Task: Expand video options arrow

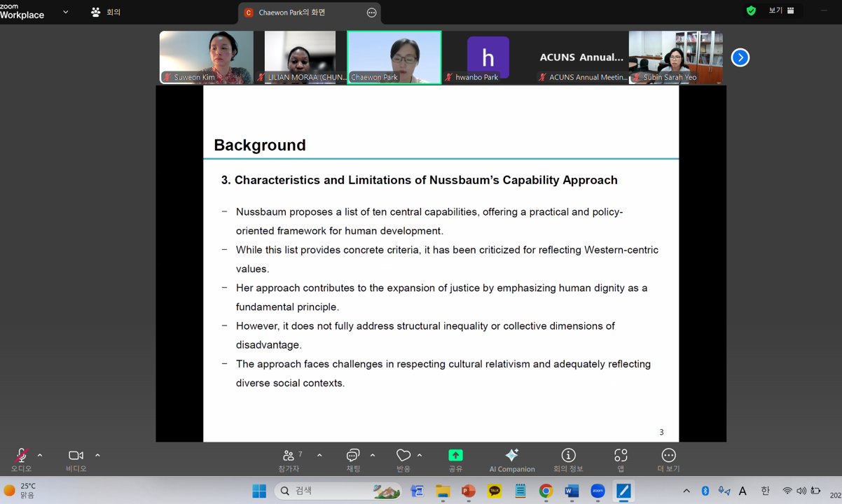Action: tap(97, 456)
